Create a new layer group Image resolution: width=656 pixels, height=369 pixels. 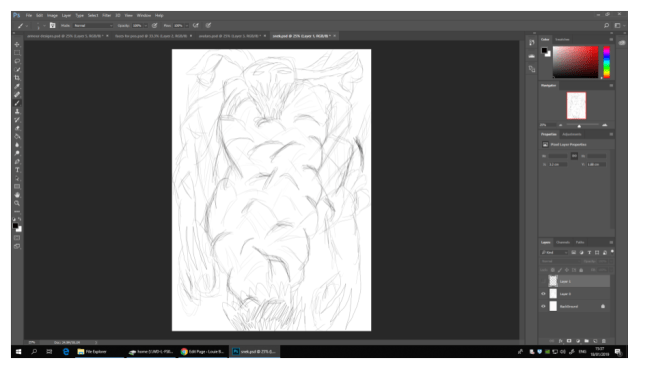point(587,341)
